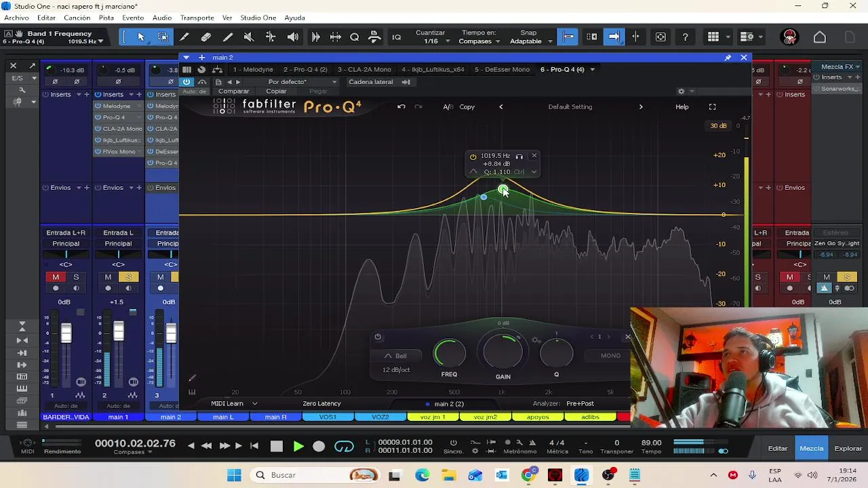
Task: Select the Mute tool
Action: tap(249, 37)
